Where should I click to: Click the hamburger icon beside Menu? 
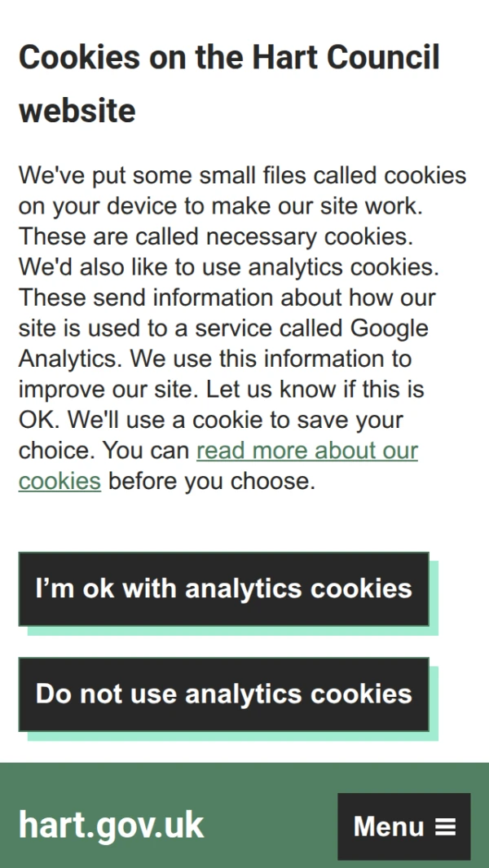click(445, 827)
